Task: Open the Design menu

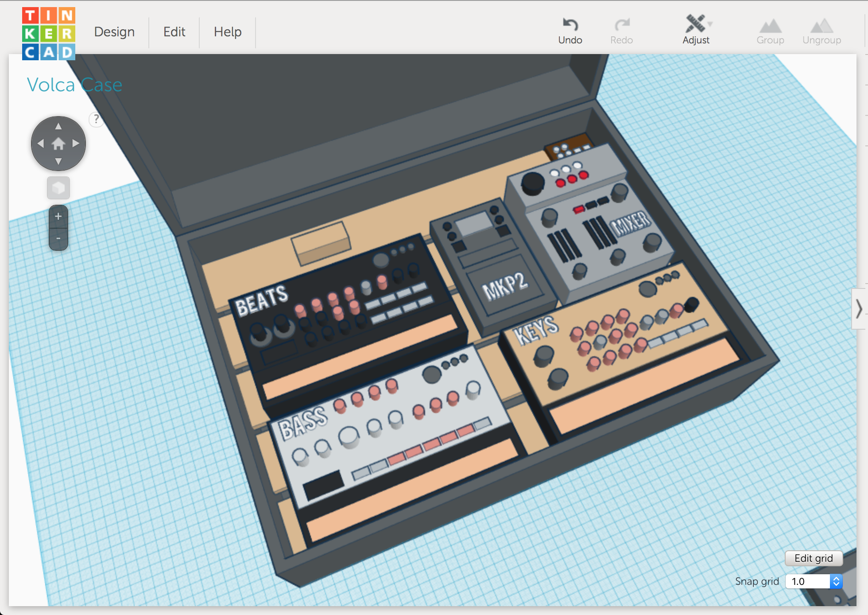Action: (x=114, y=32)
